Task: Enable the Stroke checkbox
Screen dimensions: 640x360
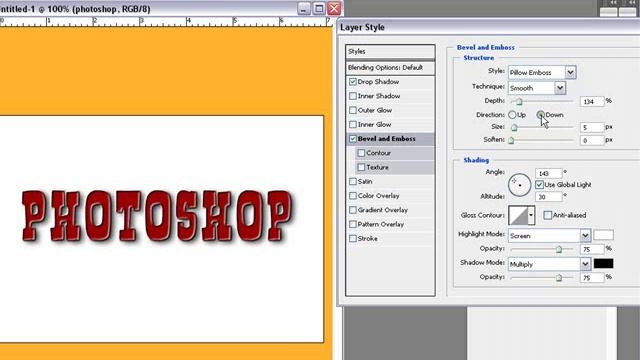Action: click(353, 239)
